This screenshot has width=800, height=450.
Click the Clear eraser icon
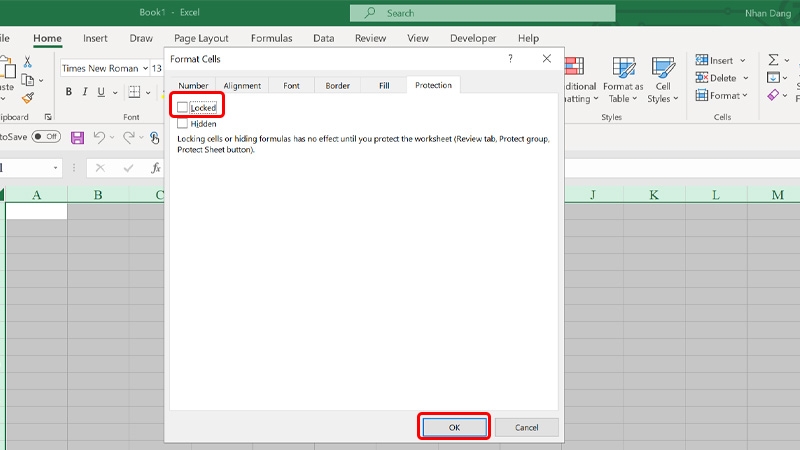point(773,95)
